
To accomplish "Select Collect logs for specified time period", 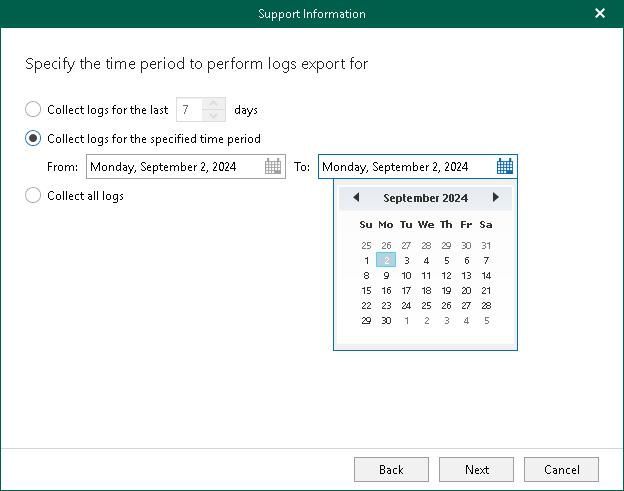I will point(33,138).
